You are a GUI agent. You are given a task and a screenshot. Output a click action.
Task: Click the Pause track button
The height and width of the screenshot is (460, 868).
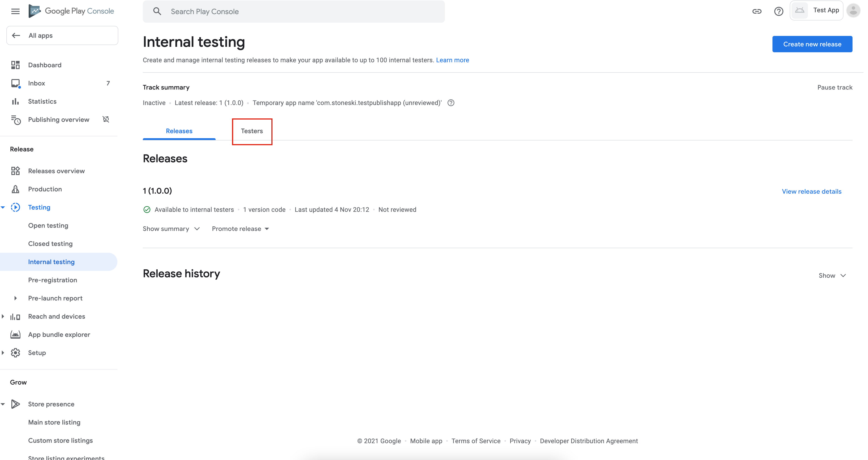tap(835, 87)
